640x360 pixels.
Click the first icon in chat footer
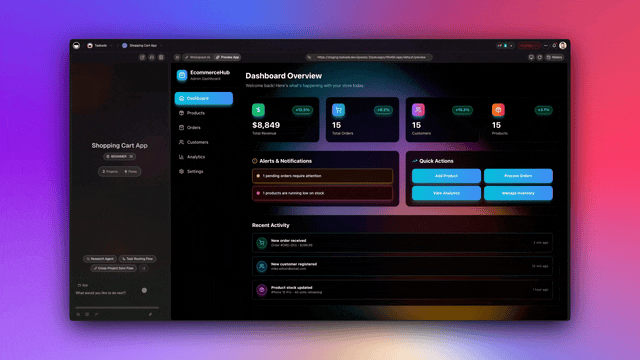78,314
